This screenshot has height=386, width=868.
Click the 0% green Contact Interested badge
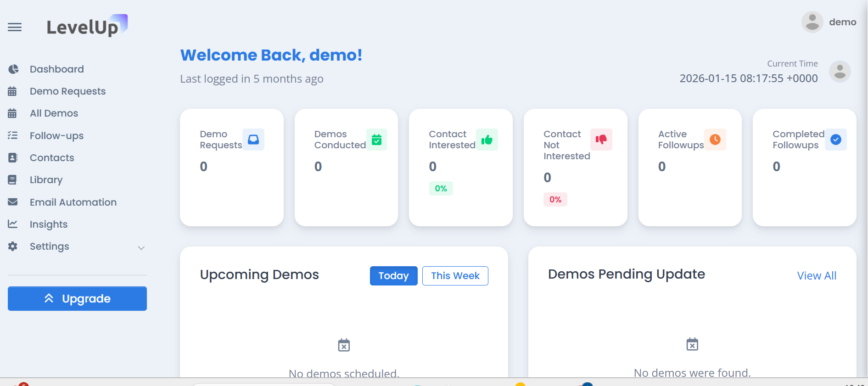[441, 189]
